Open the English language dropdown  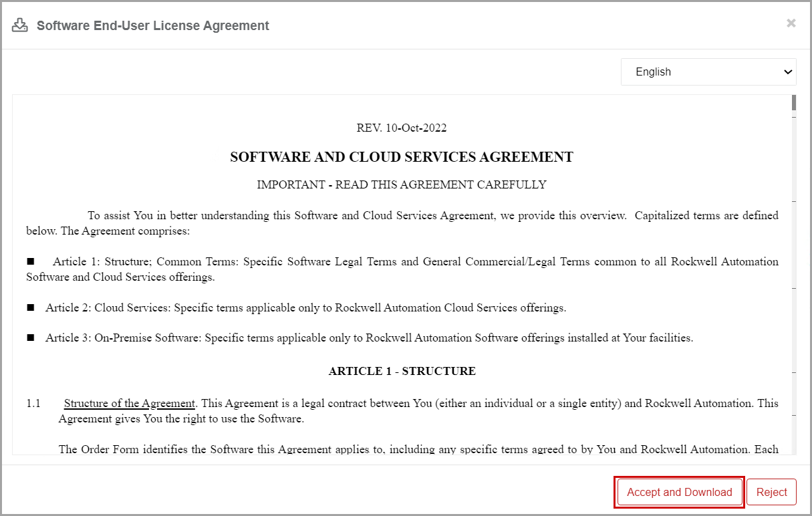click(708, 72)
